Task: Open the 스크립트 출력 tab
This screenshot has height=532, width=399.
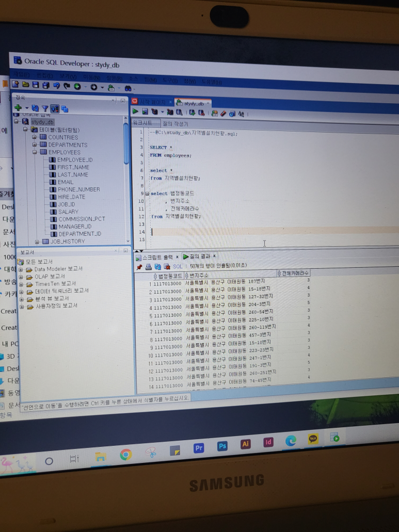Action: (157, 257)
